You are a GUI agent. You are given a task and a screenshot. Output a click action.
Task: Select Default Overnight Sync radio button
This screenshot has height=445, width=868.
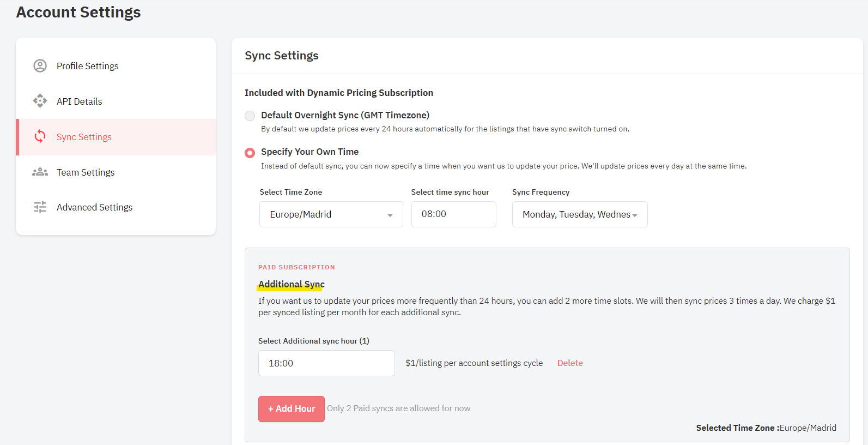250,116
